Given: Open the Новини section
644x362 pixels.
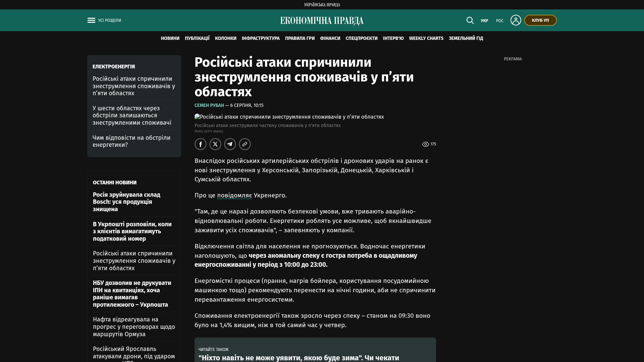Looking at the screenshot, I should (x=170, y=39).
